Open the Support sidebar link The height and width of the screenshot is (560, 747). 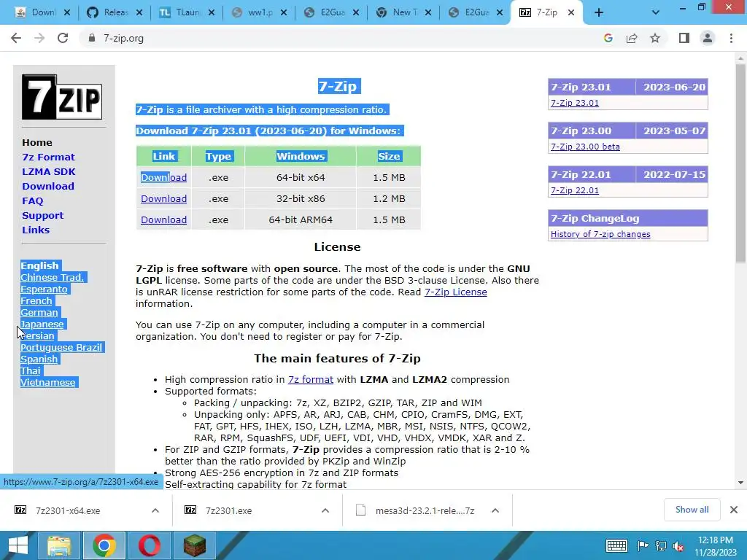point(42,216)
